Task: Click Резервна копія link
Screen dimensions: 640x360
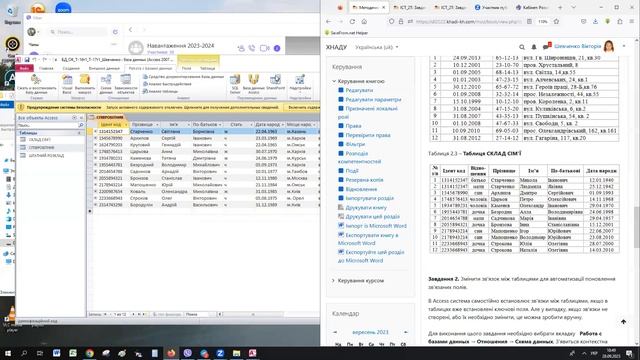Action: pos(364,180)
